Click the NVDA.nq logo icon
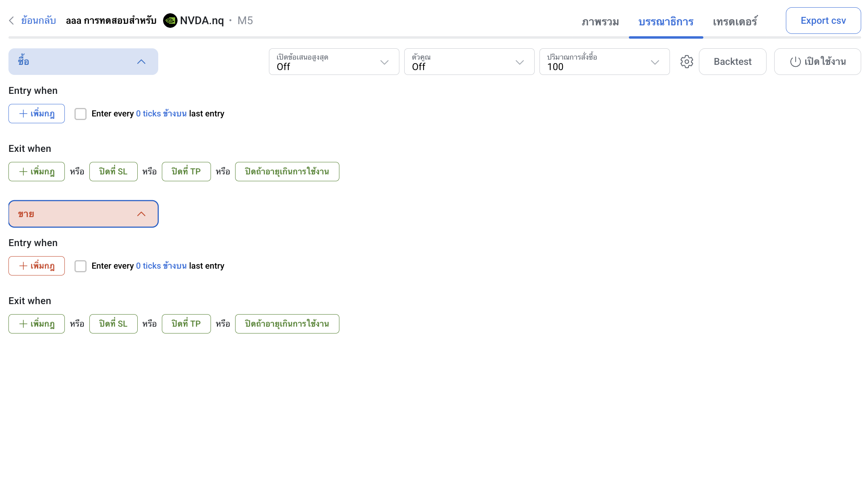The height and width of the screenshot is (493, 868). click(170, 21)
